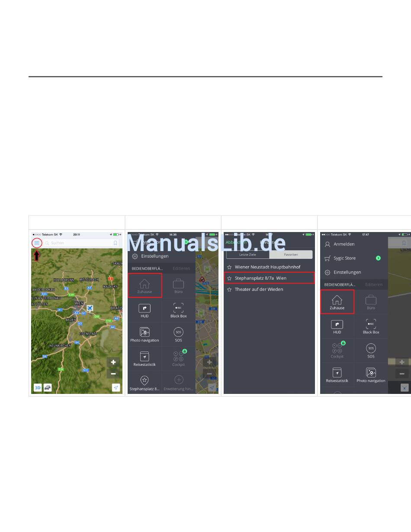Zoom in with the plus button on the 20:11 map

(x=113, y=362)
